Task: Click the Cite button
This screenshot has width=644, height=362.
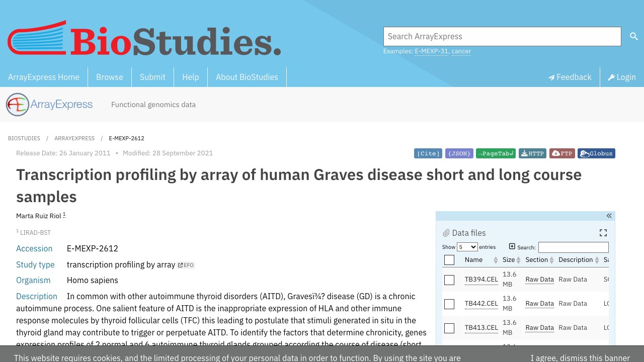Action: click(x=428, y=153)
